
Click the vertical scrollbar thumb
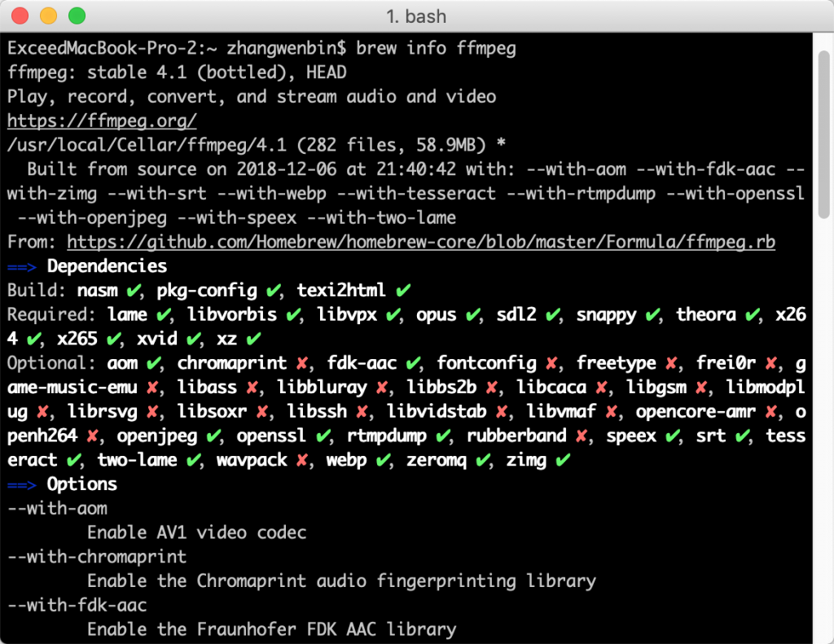(x=824, y=134)
